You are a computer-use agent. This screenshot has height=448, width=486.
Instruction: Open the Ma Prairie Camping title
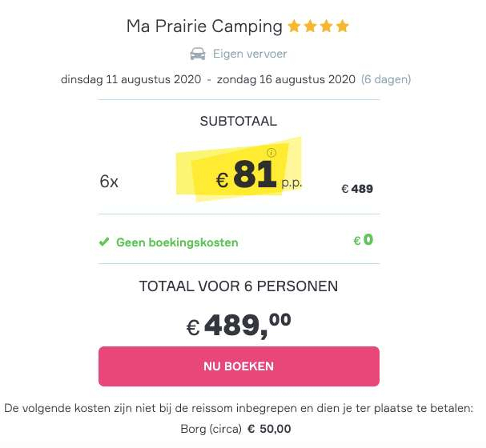pos(204,26)
